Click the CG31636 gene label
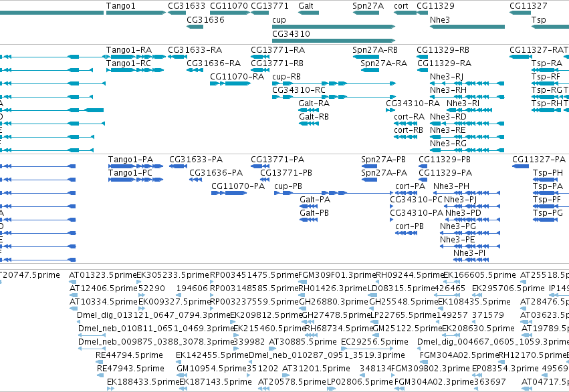Screen dimensions: 569x392 pyautogui.click(x=205, y=19)
